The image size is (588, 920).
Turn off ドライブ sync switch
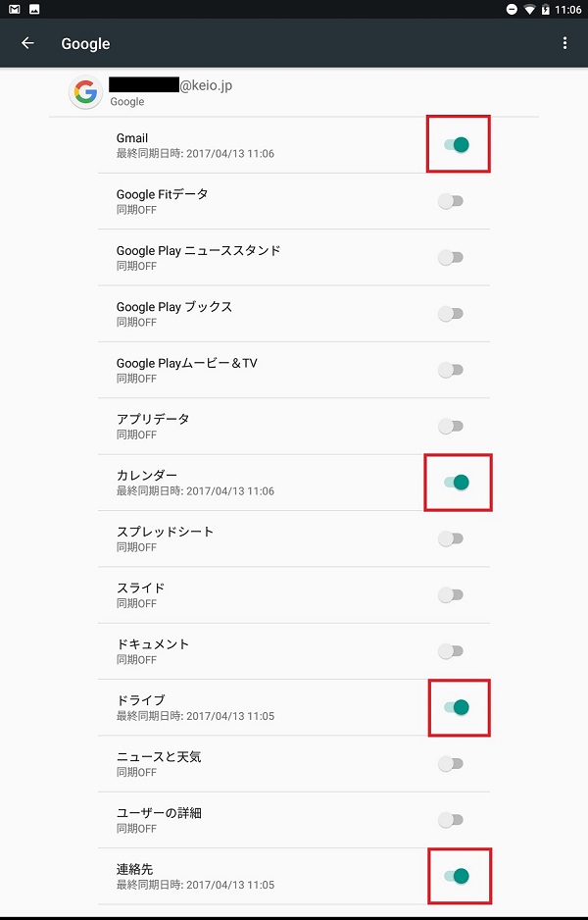[x=457, y=707]
